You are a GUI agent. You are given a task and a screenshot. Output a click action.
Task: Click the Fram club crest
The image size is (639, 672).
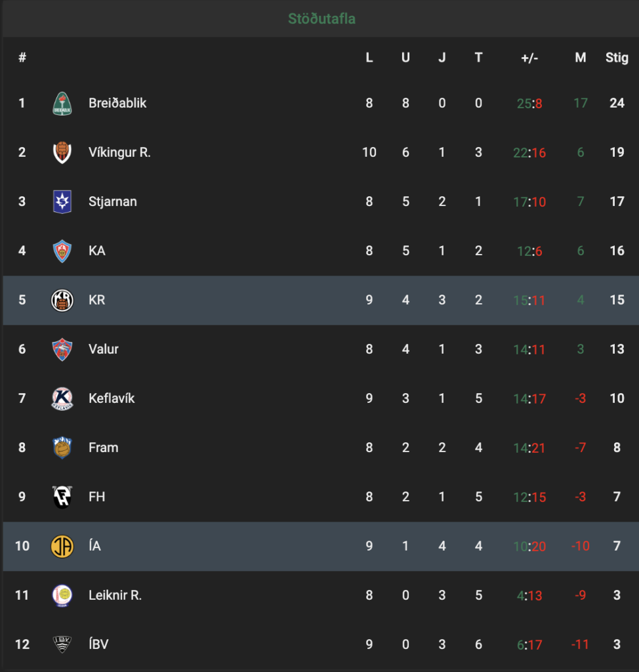(x=62, y=448)
